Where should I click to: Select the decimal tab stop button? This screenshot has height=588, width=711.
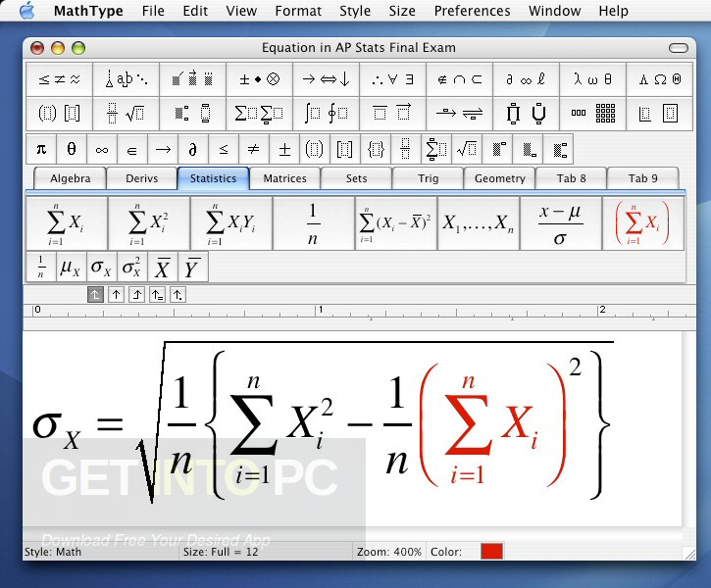click(x=178, y=295)
